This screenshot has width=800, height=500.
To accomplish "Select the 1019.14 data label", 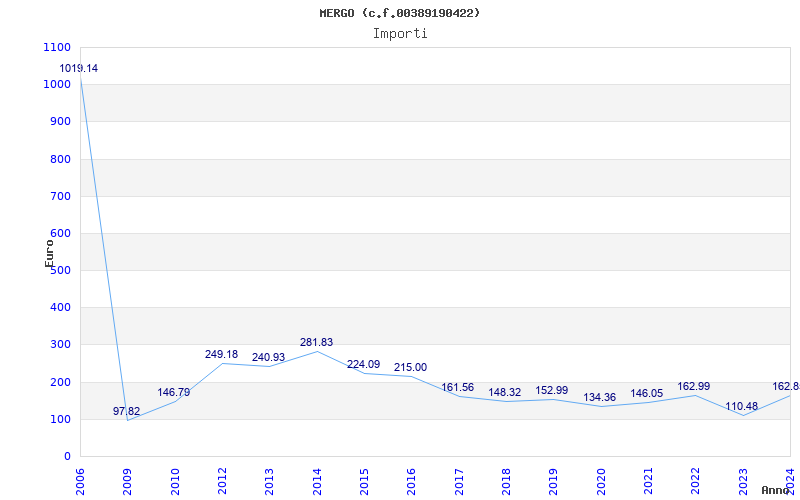I will (79, 68).
